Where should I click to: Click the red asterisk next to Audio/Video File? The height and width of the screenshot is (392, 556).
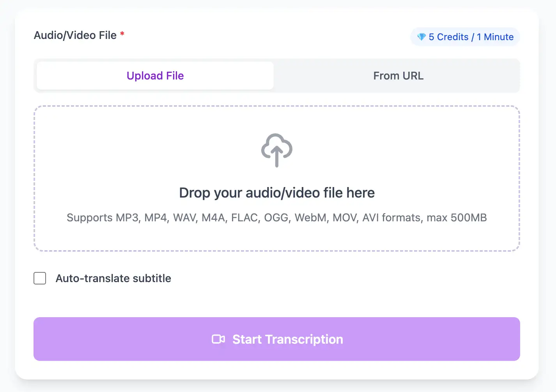point(122,34)
